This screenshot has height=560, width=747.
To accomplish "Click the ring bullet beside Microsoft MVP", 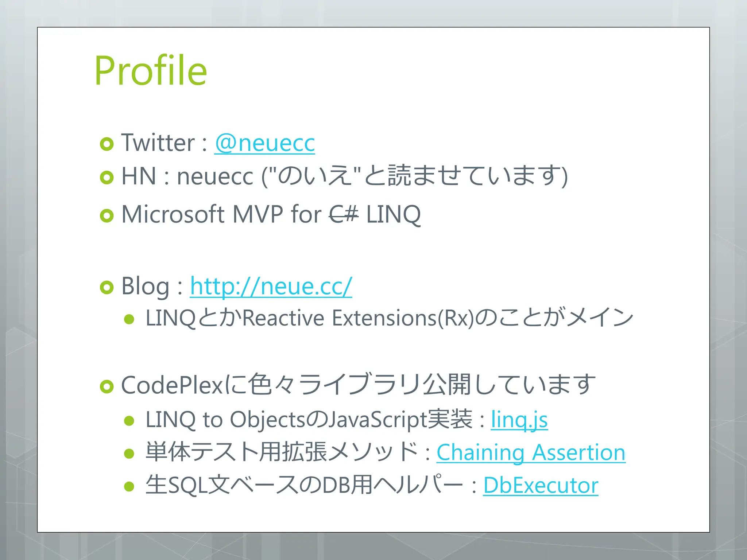I will click(107, 215).
